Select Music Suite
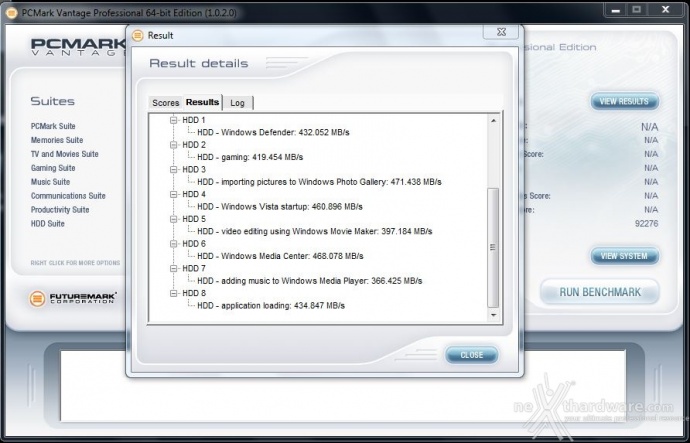Screen dimensions: 690x443 (x=50, y=182)
